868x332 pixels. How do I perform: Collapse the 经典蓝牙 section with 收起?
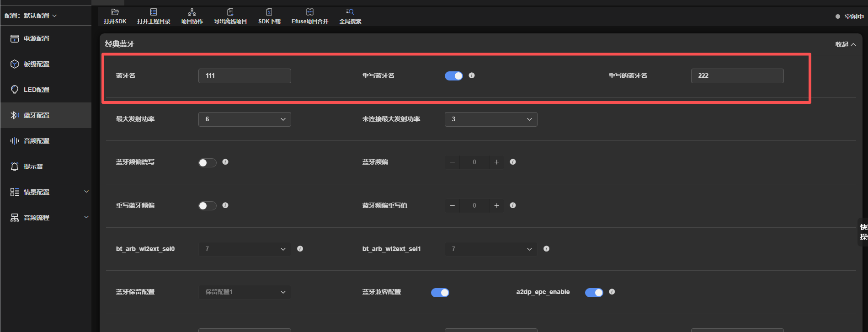(846, 44)
